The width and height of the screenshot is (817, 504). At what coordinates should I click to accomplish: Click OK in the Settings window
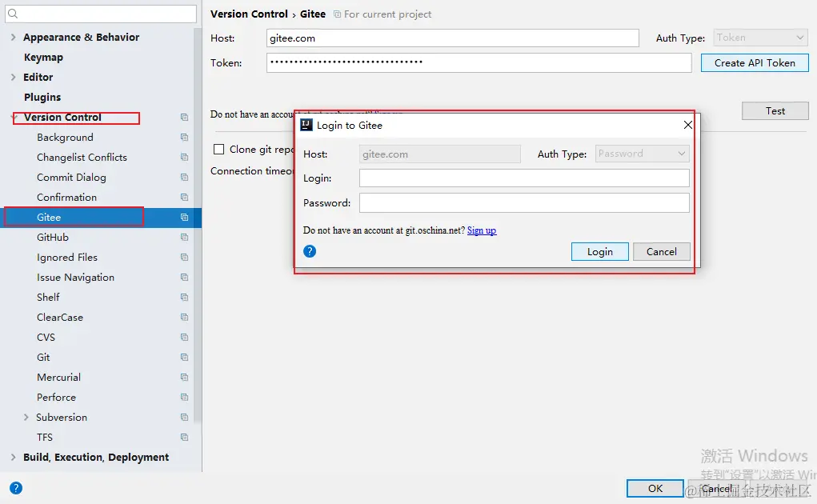coord(655,488)
